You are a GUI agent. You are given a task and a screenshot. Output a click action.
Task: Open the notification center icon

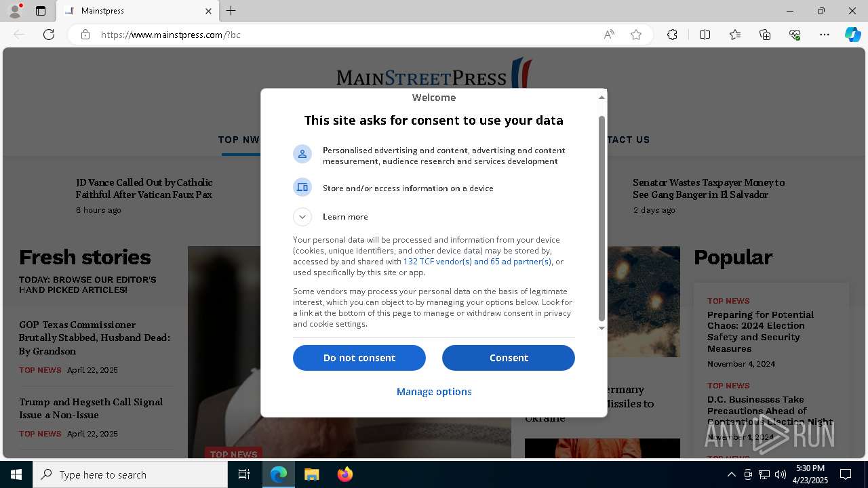(846, 474)
